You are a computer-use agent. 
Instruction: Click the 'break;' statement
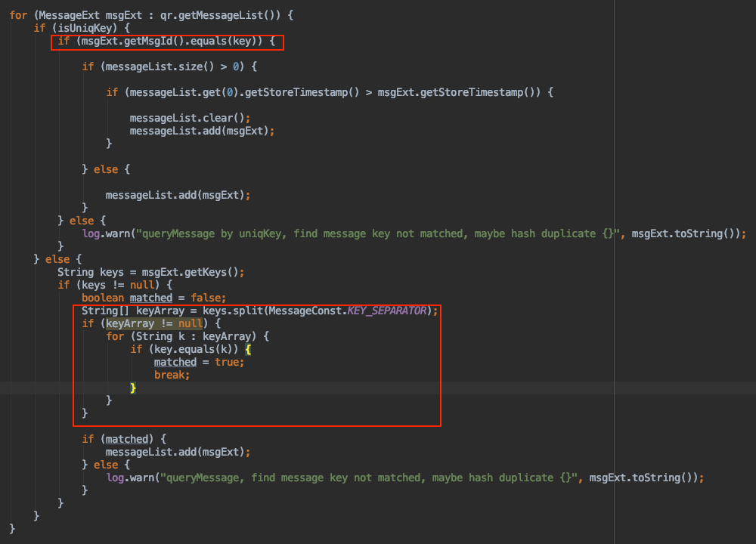172,375
